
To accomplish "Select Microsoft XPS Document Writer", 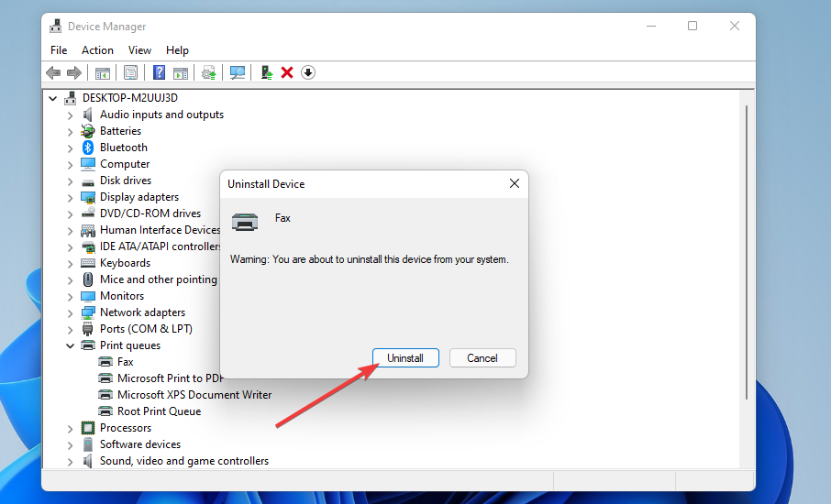I will tap(194, 395).
